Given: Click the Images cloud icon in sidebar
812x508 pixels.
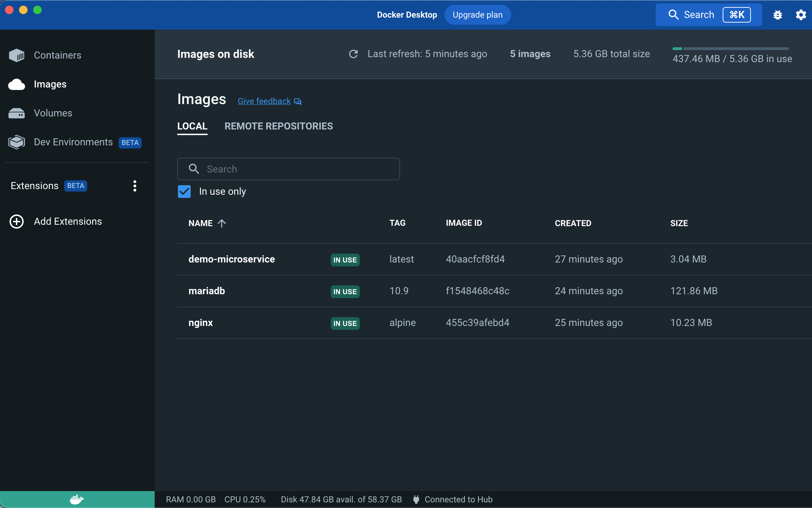Looking at the screenshot, I should [x=17, y=84].
